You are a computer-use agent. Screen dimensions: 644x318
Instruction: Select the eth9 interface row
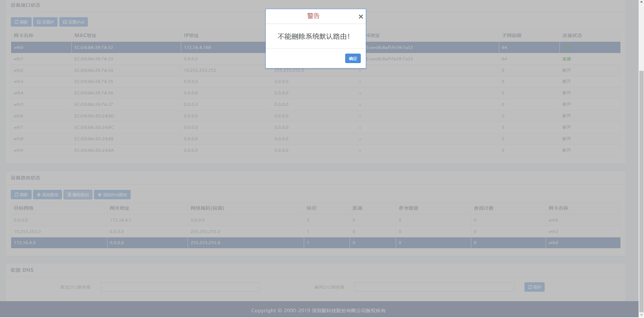coord(135,150)
